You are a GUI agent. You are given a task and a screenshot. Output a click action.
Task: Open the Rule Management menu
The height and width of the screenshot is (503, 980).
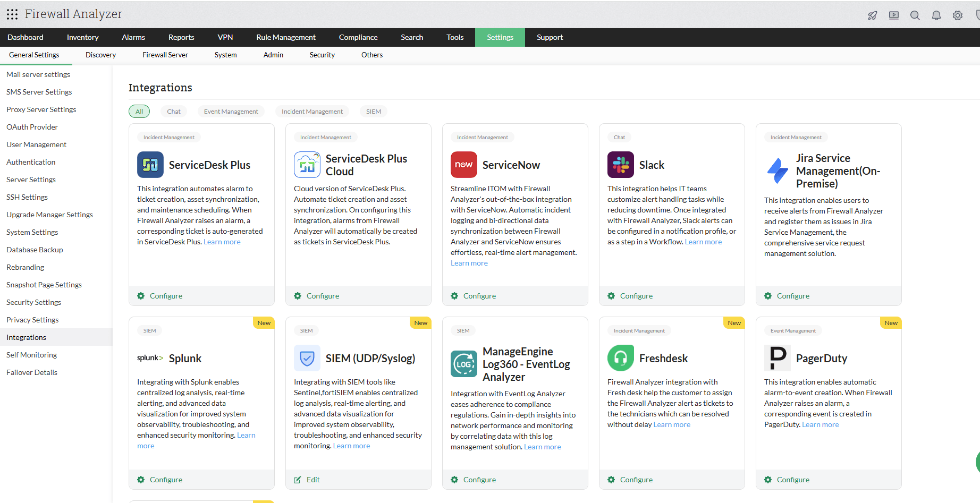(x=285, y=37)
